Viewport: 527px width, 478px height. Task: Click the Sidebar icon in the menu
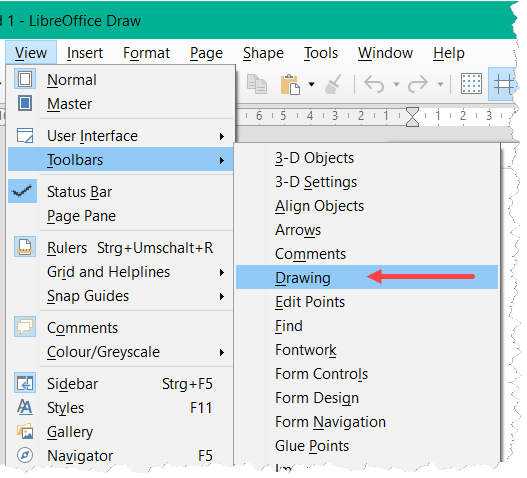25,383
